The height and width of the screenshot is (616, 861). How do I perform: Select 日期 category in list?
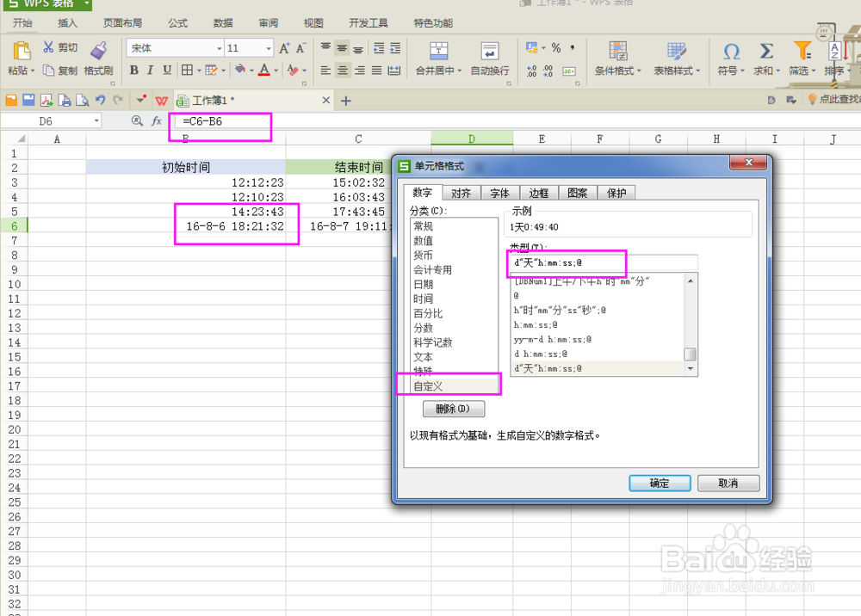[x=454, y=284]
